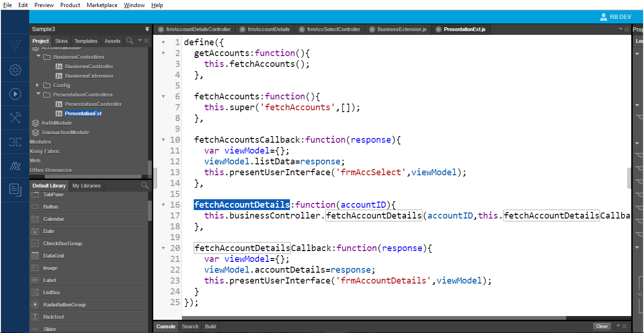Click the mountain-A icon in the left sidebar
Image resolution: width=644 pixels, height=333 pixels.
(x=15, y=166)
